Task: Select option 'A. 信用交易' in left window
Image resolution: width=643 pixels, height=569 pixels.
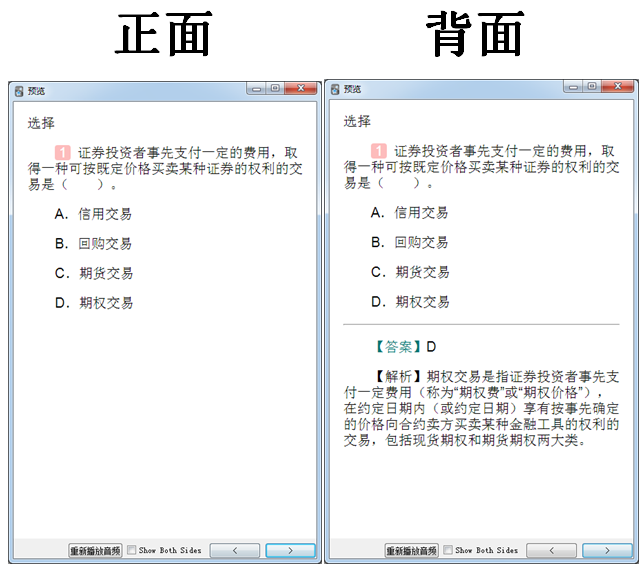Action: coord(93,214)
